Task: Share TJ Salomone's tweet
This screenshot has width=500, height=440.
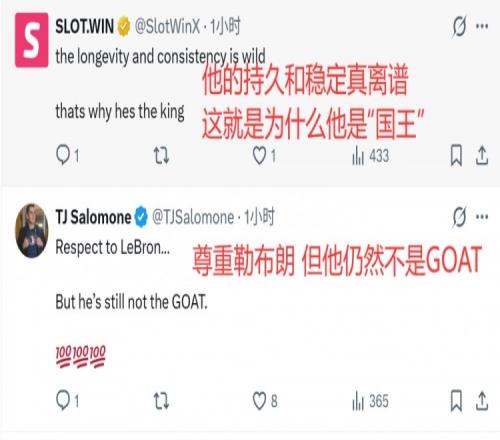Action: (x=482, y=401)
